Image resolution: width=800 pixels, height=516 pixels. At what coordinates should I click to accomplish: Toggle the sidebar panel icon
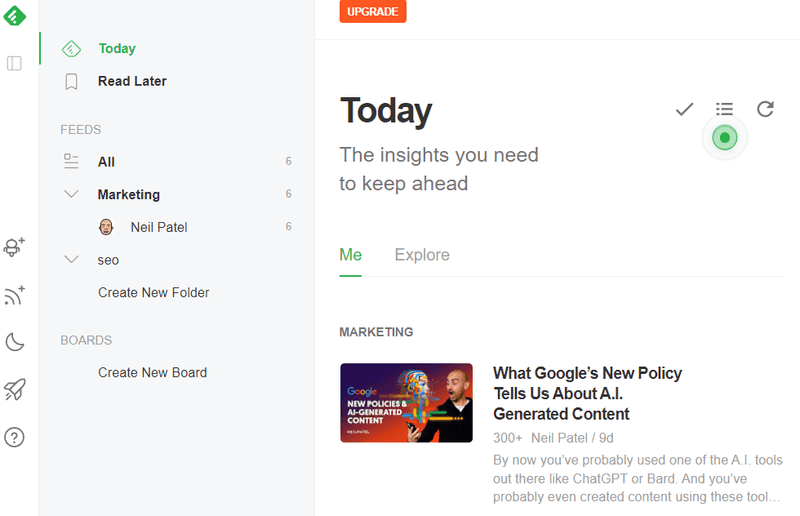coord(15,64)
